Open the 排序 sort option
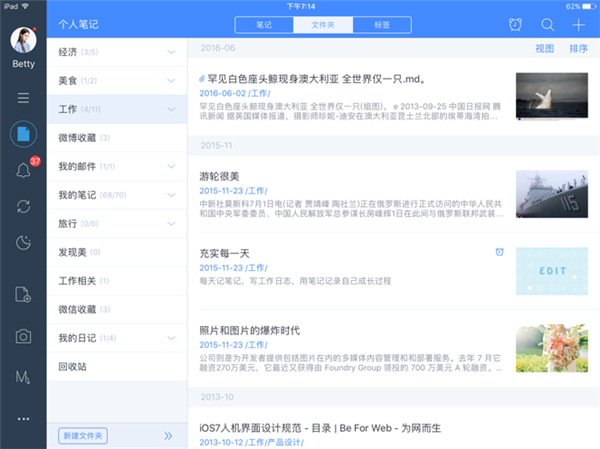The width and height of the screenshot is (600, 449). coord(578,48)
